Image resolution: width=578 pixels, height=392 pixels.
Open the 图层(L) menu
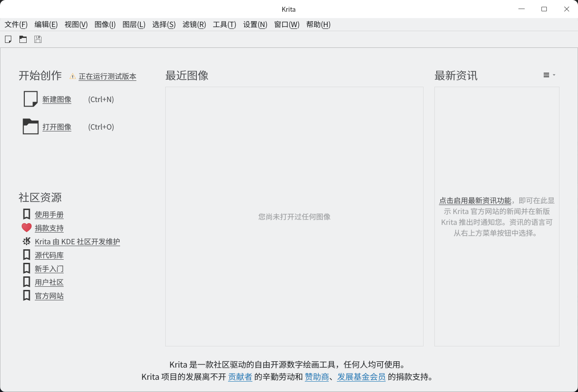pyautogui.click(x=134, y=24)
